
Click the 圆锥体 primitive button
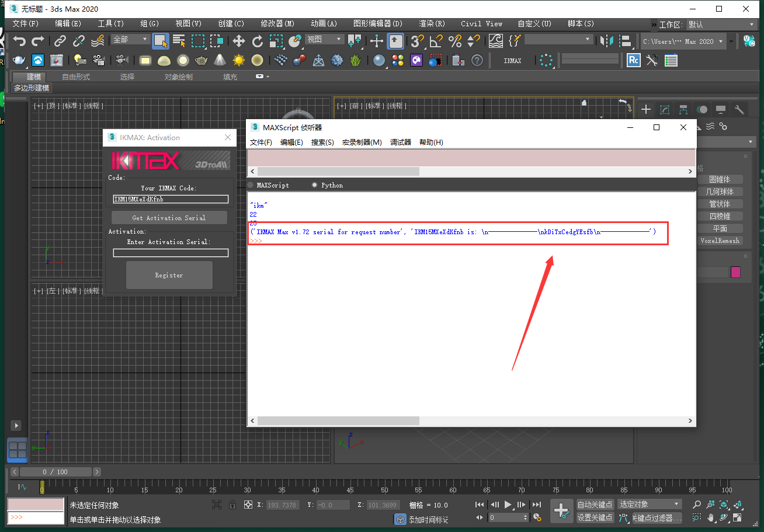(x=719, y=180)
